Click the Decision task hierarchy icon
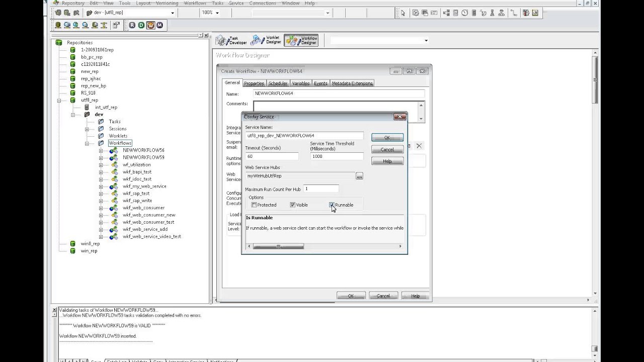644x362 pixels. click(501, 13)
